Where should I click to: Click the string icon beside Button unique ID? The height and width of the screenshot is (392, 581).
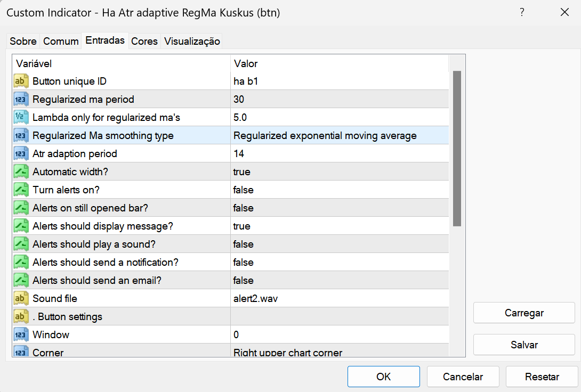(21, 81)
